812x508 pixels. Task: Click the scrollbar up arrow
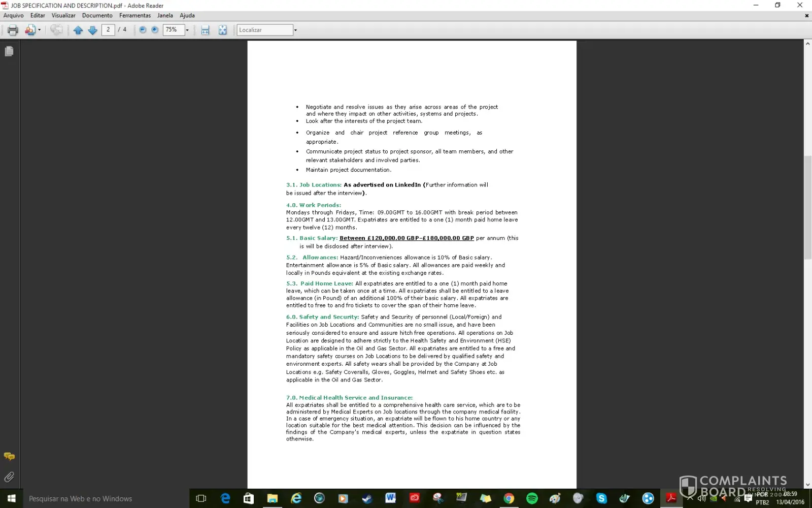tap(807, 44)
